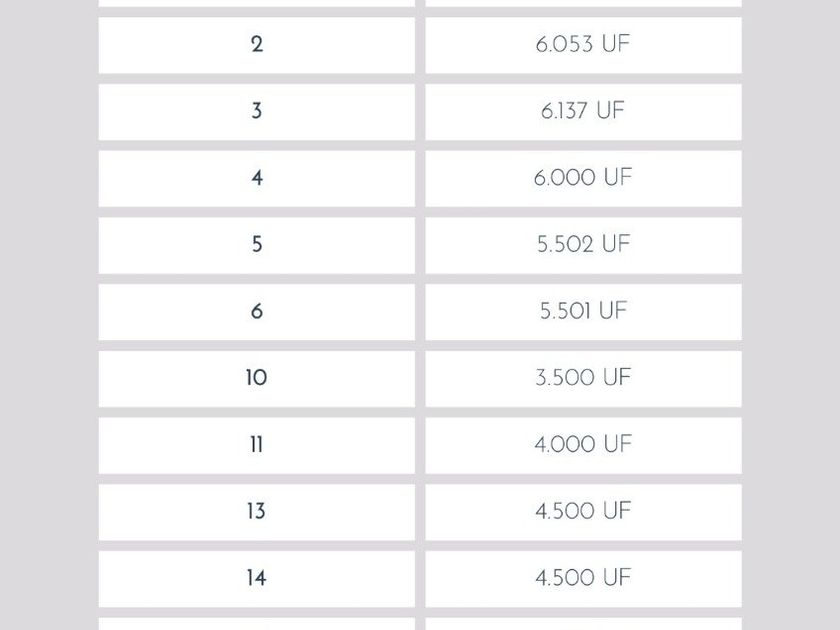This screenshot has width=840, height=630.
Task: Click the partially visible cell below row 14
Action: pyautogui.click(x=256, y=624)
